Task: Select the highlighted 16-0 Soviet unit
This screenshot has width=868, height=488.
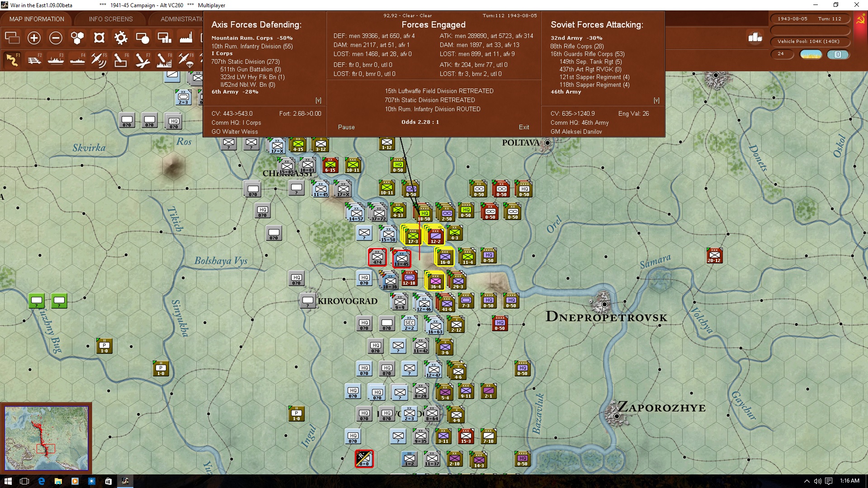Action: [x=445, y=256]
